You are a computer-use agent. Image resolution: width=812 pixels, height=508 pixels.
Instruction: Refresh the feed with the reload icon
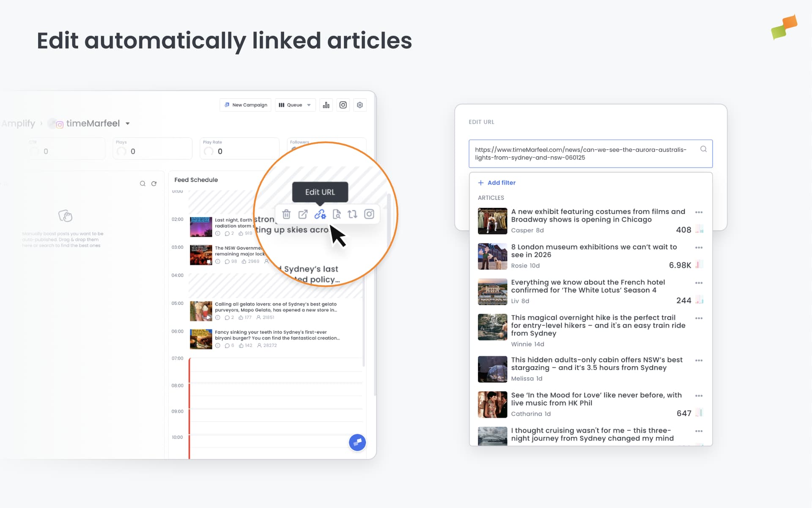click(x=154, y=183)
